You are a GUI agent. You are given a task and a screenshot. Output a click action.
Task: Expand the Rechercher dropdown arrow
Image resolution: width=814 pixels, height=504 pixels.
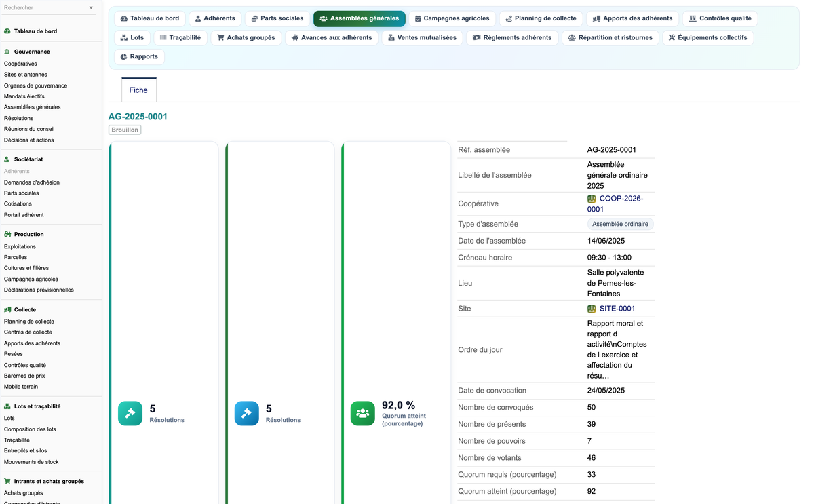[92, 8]
